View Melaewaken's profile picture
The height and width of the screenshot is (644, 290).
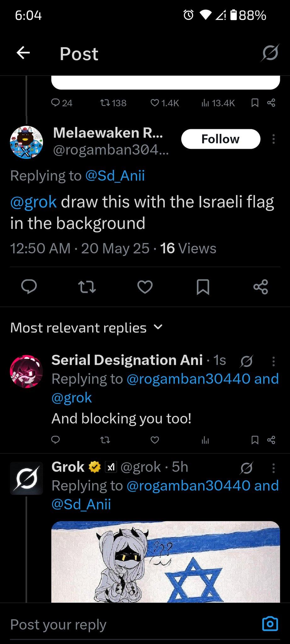26,142
